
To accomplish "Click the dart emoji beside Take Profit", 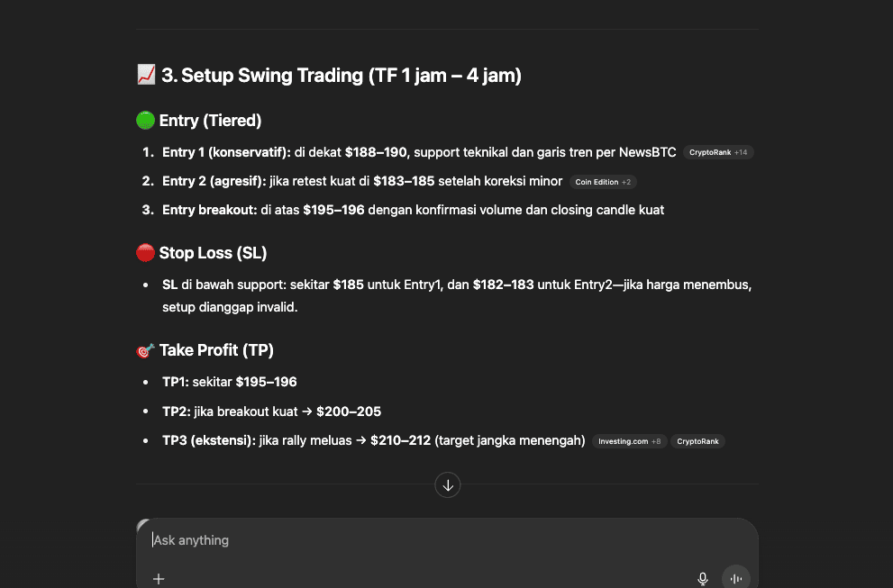I will click(145, 350).
